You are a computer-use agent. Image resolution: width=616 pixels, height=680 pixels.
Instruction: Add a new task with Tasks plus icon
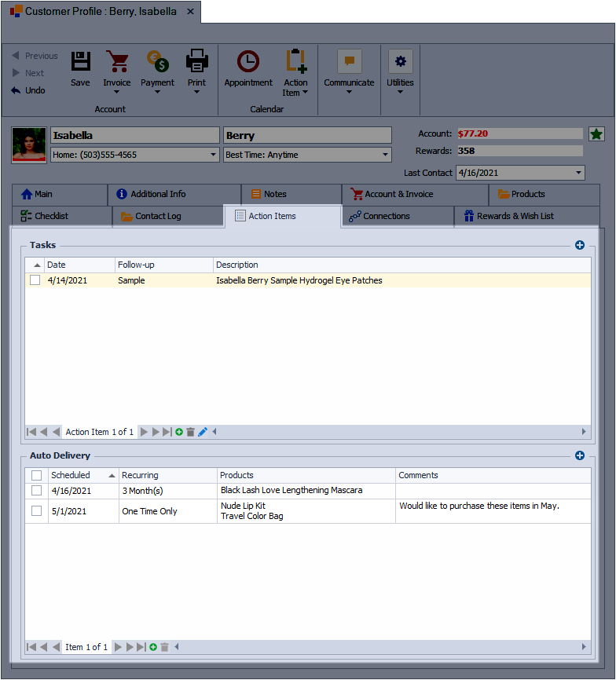(580, 246)
